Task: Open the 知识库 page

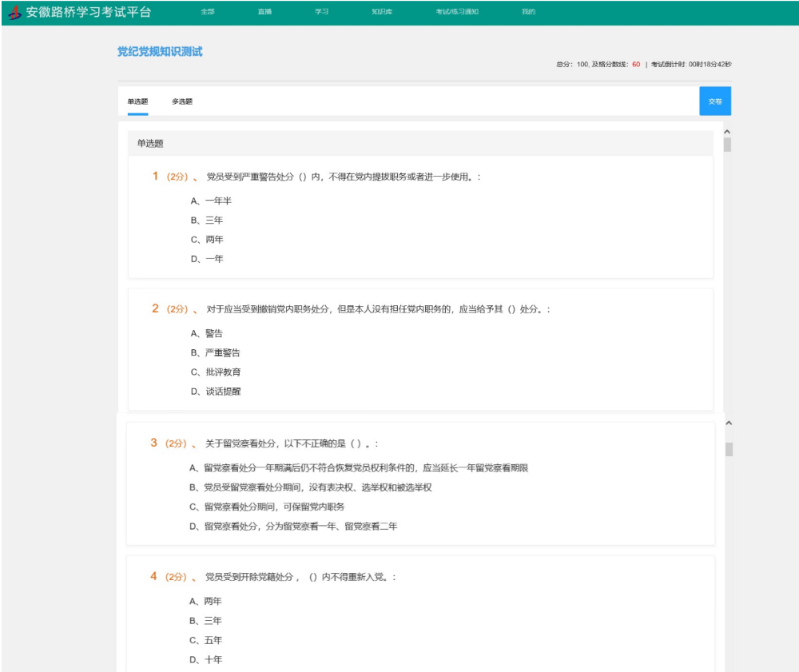Action: 382,12
